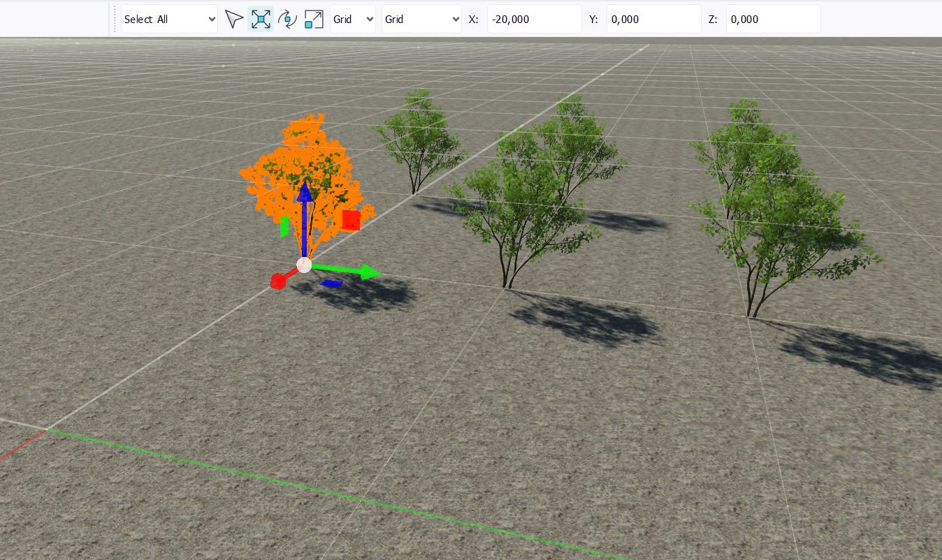Screen dimensions: 942x560
Task: Open the wider Grid dropdown
Action: pyautogui.click(x=421, y=20)
